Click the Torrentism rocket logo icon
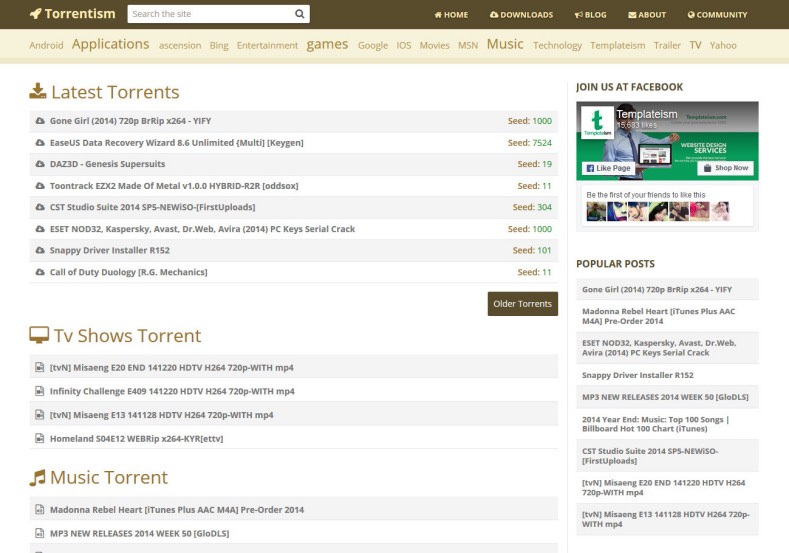 click(x=36, y=14)
